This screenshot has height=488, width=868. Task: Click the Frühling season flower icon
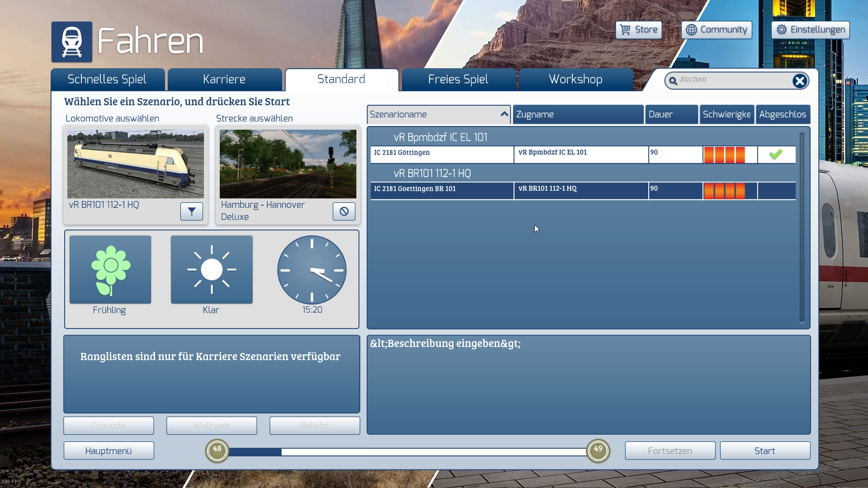pyautogui.click(x=110, y=270)
